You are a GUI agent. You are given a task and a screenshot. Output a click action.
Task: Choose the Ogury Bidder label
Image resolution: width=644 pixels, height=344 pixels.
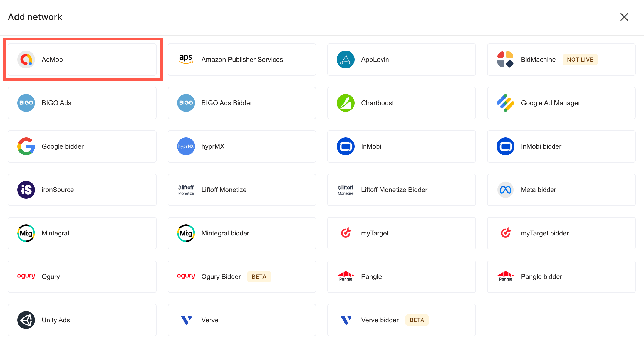221,277
